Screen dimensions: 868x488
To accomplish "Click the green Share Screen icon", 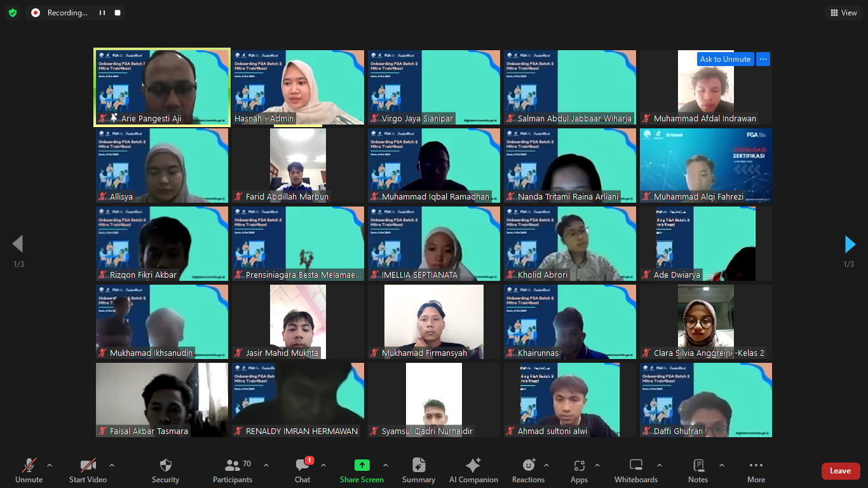I will 362,465.
